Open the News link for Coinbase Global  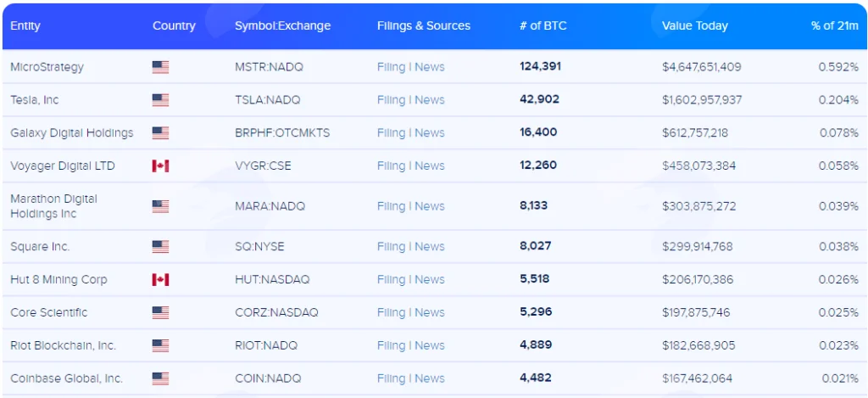point(430,378)
